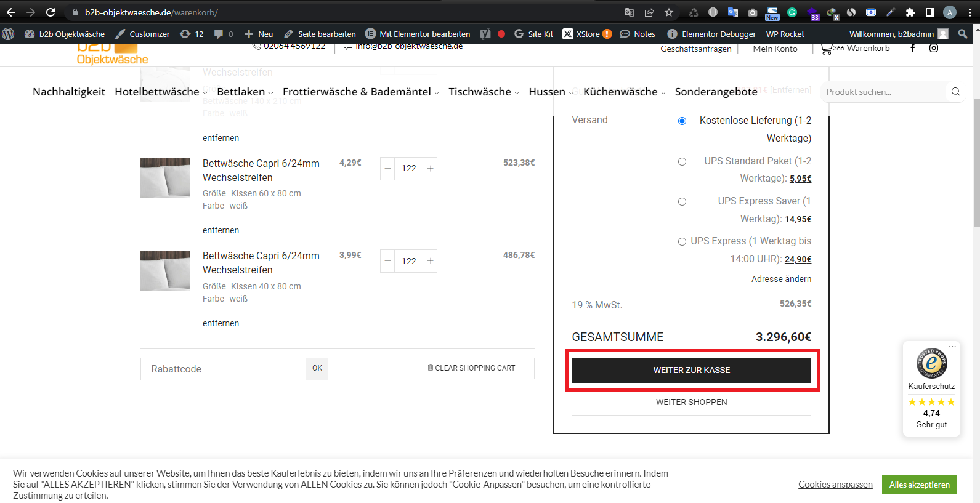Click Mit Elementor bearbeiten
The image size is (980, 503).
pos(418,34)
